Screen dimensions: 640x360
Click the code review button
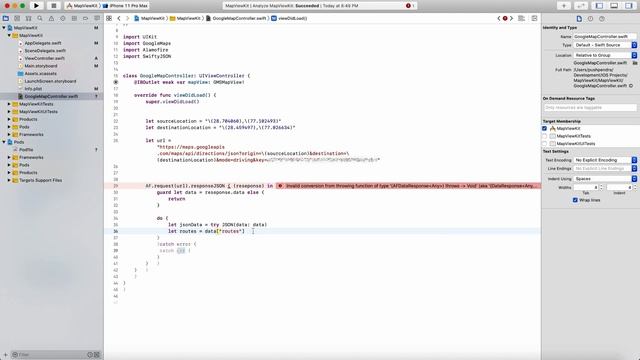(x=581, y=6)
